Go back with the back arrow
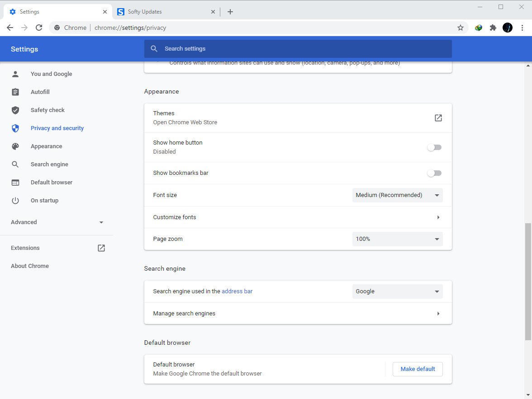This screenshot has height=399, width=532. click(10, 28)
